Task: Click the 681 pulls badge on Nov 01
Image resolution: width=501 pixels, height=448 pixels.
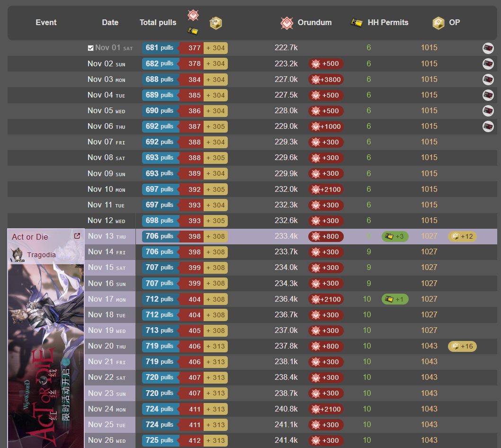Action: [x=161, y=48]
